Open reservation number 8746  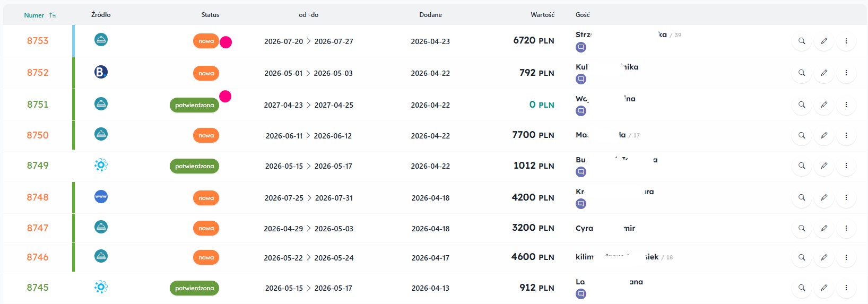pyautogui.click(x=38, y=257)
